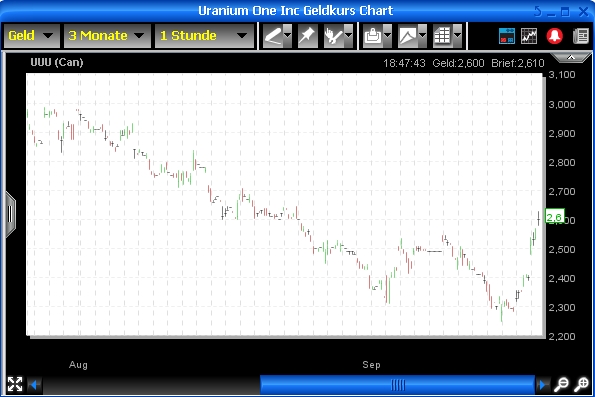This screenshot has height=397, width=595.
Task: Expand the lock icon dropdown arrow
Action: point(387,36)
